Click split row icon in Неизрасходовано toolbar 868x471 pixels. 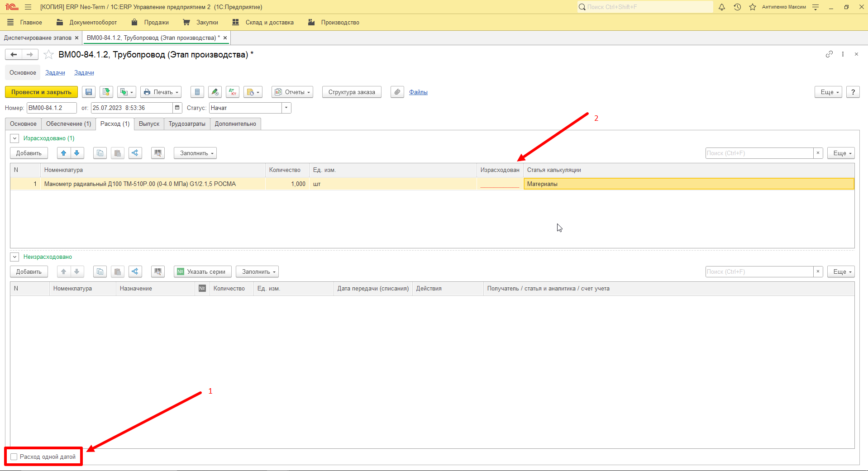pyautogui.click(x=135, y=271)
